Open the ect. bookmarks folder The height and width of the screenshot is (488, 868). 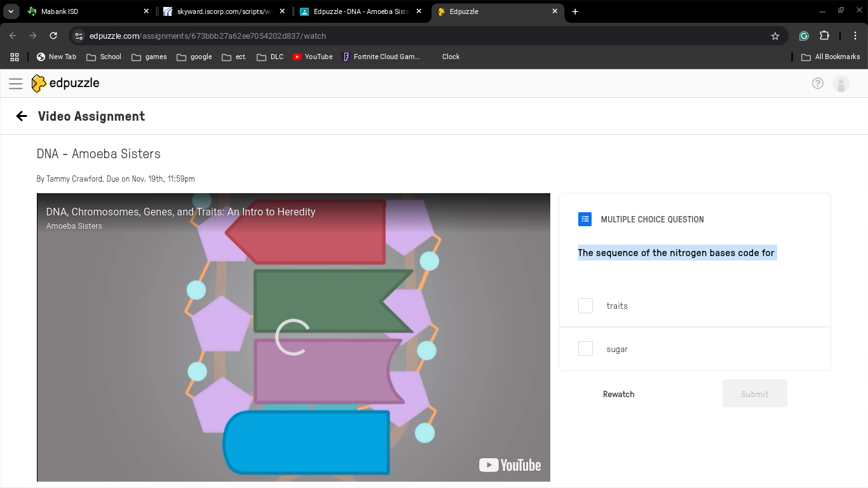pyautogui.click(x=234, y=57)
